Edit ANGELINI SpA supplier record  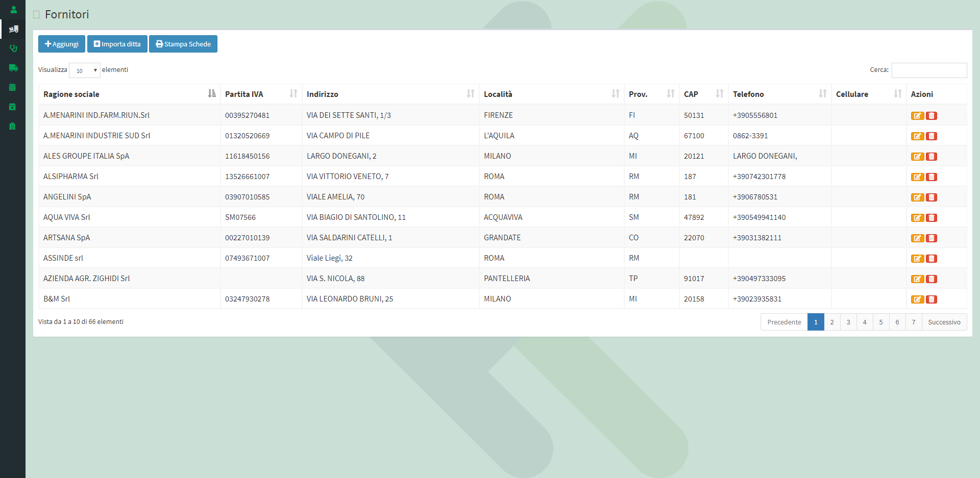[917, 197]
